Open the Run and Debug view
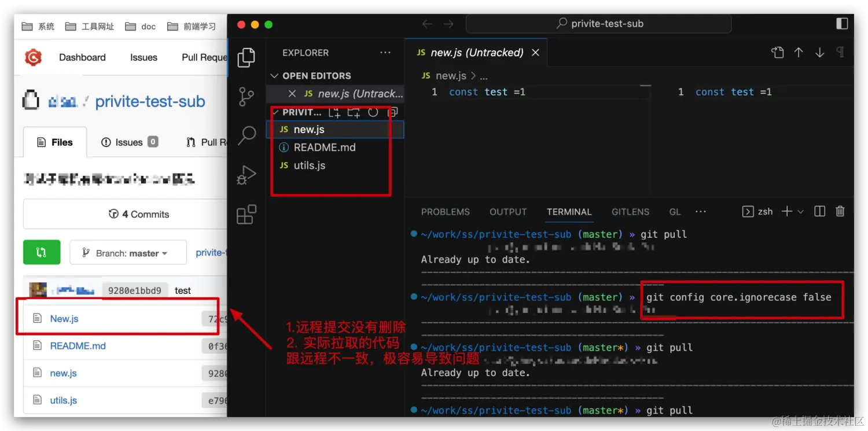Viewport: 868px width, 431px height. (x=247, y=175)
